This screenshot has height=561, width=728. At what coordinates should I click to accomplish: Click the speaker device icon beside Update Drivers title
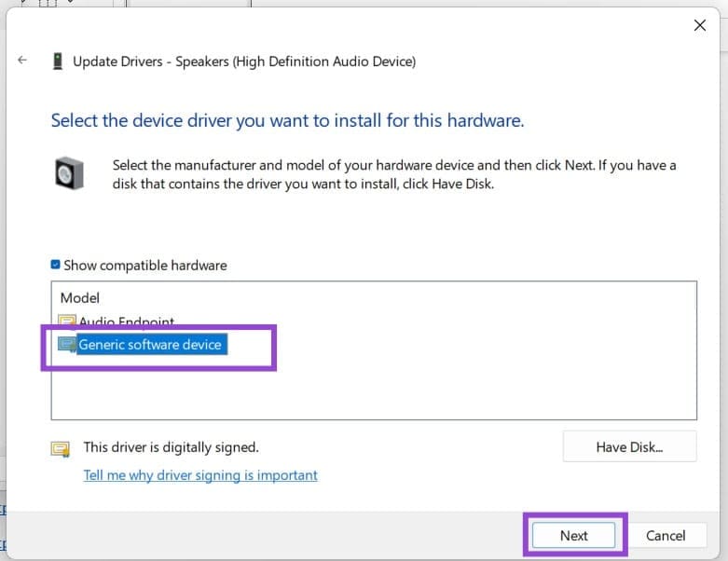pyautogui.click(x=58, y=62)
